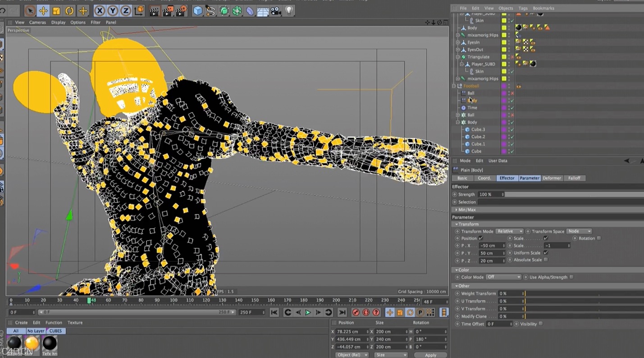Click the Apply button in Coordinates panel

point(430,355)
